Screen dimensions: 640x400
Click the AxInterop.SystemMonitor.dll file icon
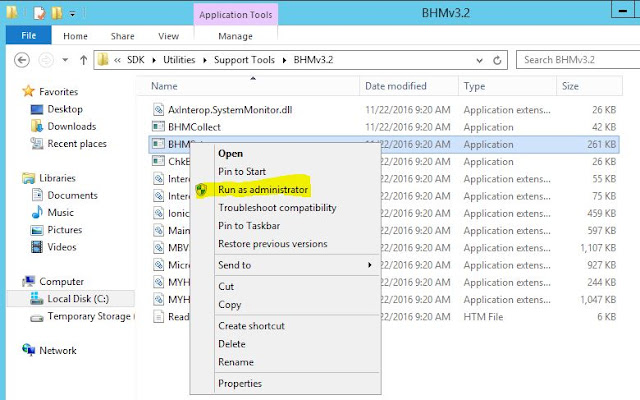(x=158, y=109)
